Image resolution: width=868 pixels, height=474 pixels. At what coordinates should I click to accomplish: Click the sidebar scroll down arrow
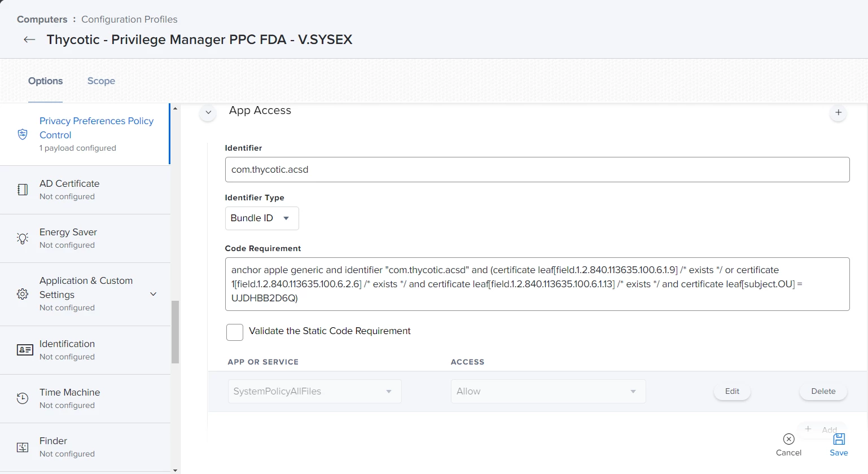pyautogui.click(x=175, y=469)
